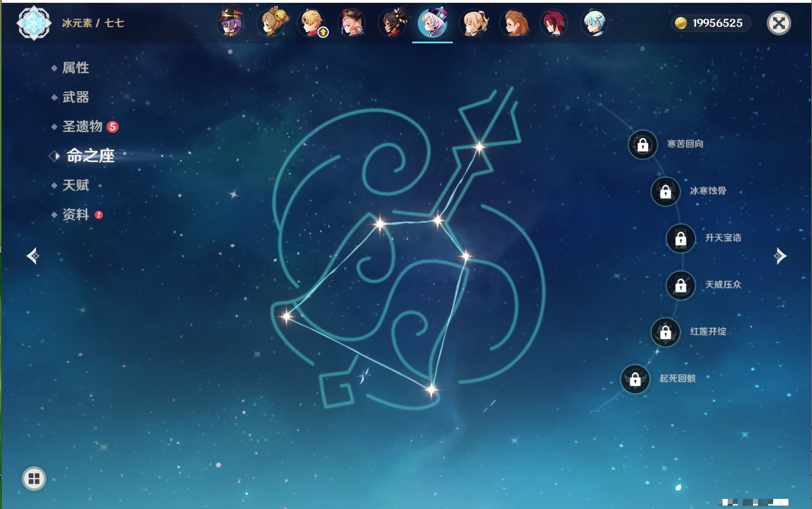The width and height of the screenshot is (812, 509).
Task: Click the 红莲开绽 label
Action: 708,331
